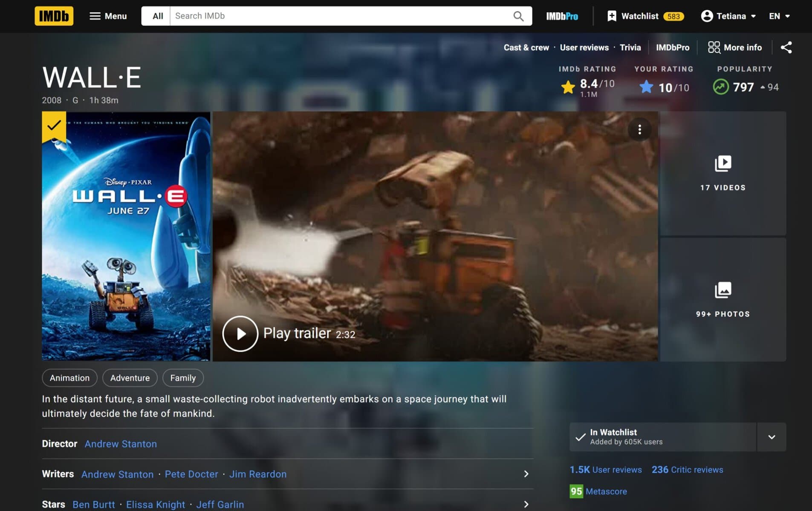Focus the Search IMDb field
812x511 pixels.
point(341,16)
